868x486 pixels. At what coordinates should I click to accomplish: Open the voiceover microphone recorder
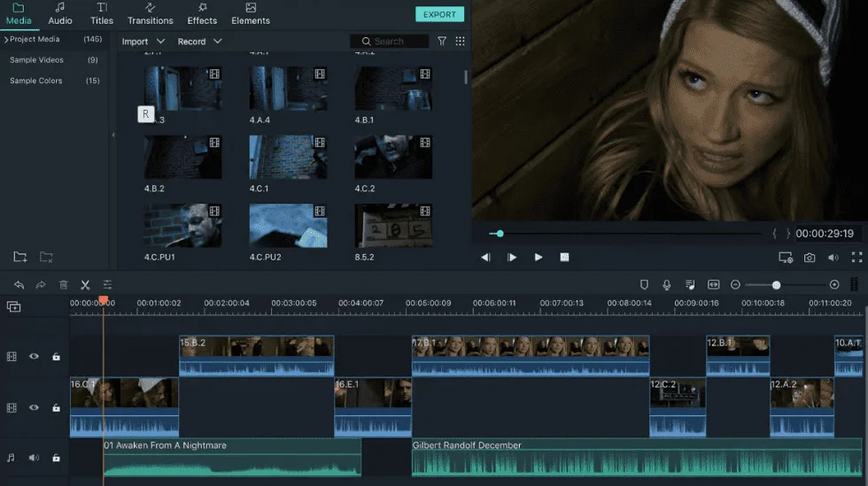click(x=666, y=284)
